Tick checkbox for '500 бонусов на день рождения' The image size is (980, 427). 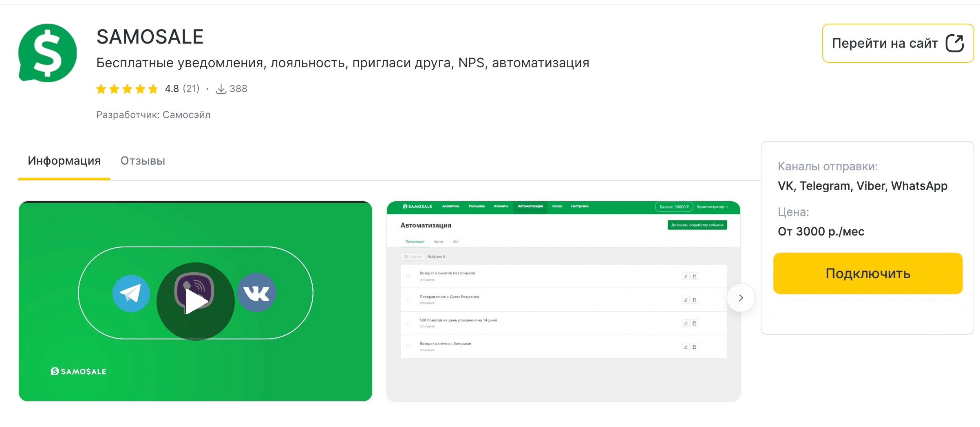coord(408,323)
